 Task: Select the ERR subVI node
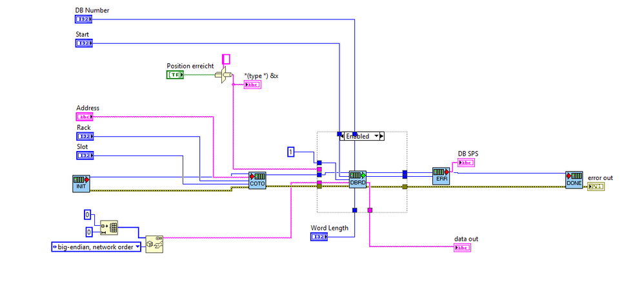coord(441,176)
